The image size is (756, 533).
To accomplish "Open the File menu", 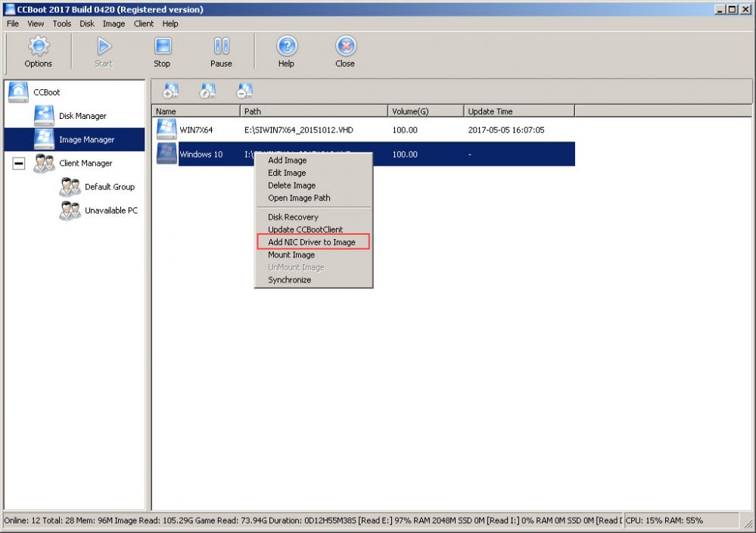I will coord(13,23).
